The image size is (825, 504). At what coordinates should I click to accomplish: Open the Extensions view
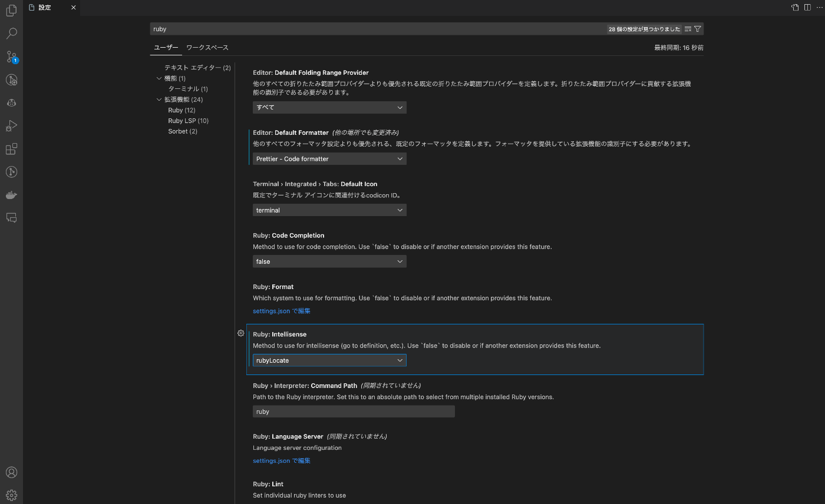11,149
